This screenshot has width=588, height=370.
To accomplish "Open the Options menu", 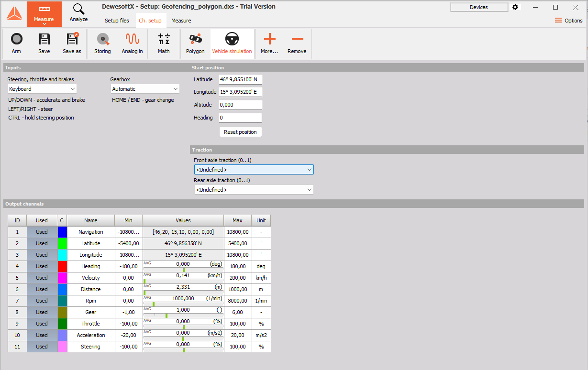I will [x=568, y=21].
